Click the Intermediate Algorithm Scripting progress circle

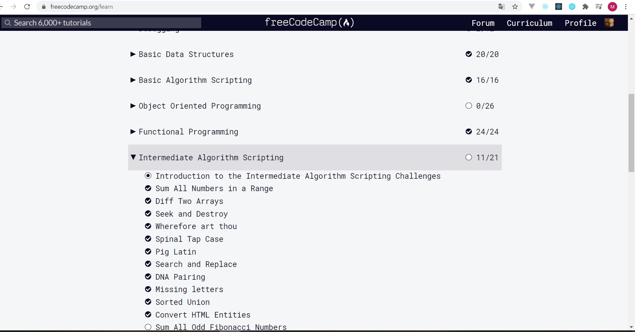point(469,157)
